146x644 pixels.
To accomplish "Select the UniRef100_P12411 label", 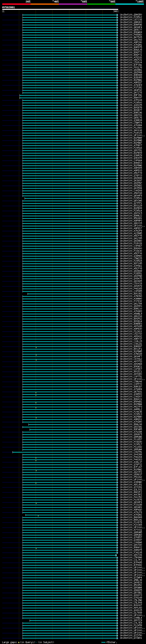I will click(131, 331).
